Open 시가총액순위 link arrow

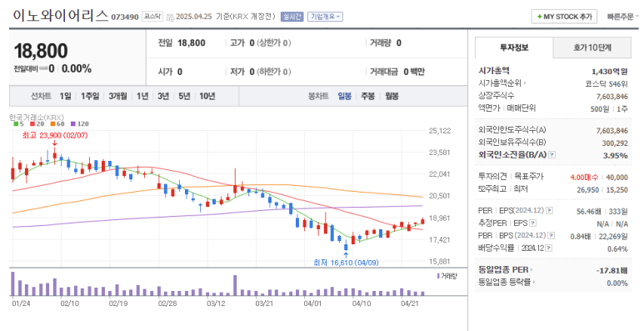coord(525,83)
